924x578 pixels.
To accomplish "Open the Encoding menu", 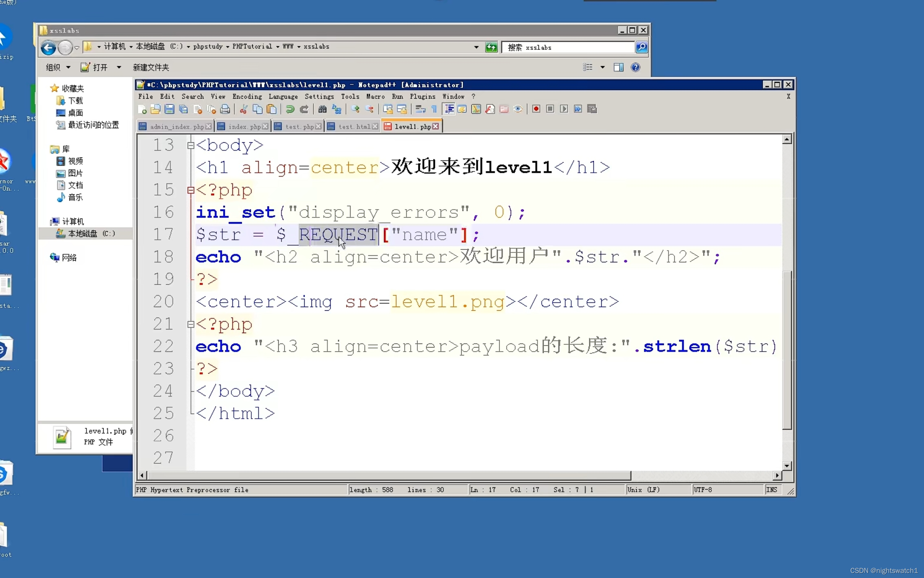I will 247,97.
